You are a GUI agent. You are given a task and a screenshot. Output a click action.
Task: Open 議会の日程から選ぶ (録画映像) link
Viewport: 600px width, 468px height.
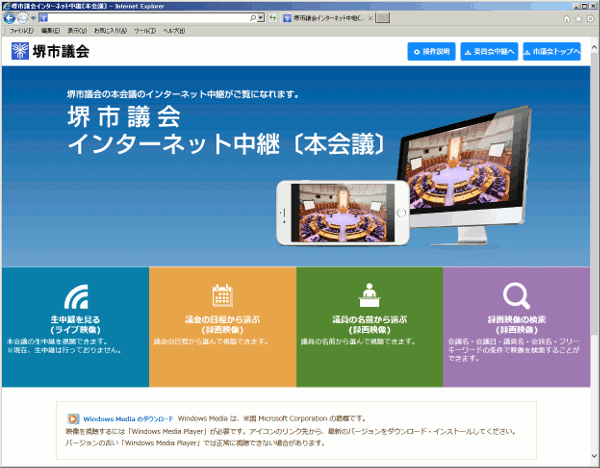coord(222,325)
